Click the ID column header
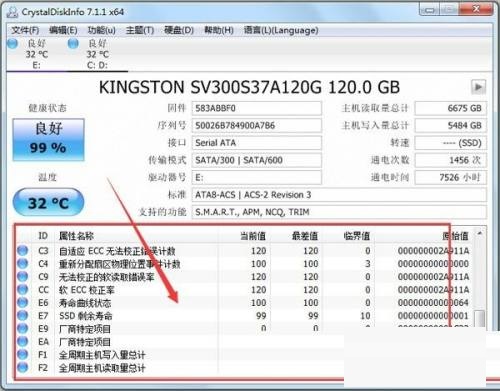 43,236
